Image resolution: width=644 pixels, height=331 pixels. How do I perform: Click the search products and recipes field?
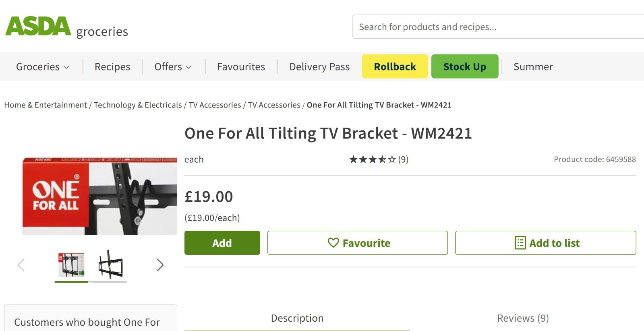498,27
